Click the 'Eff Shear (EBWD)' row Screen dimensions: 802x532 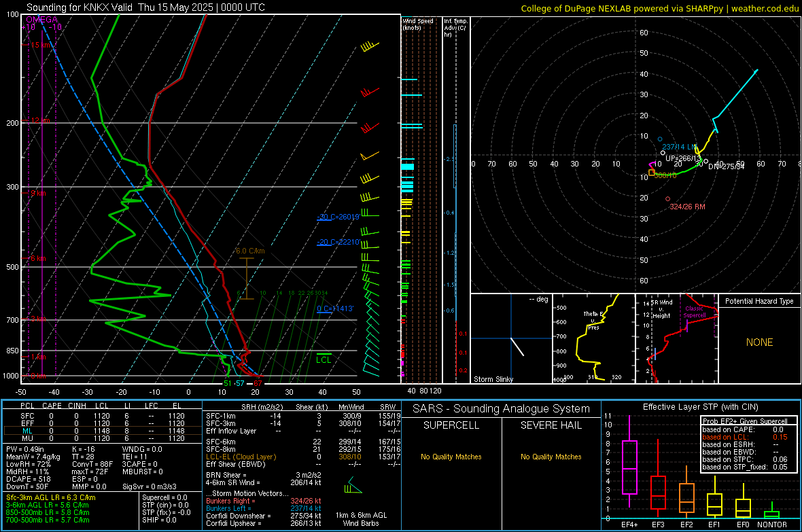click(x=303, y=464)
